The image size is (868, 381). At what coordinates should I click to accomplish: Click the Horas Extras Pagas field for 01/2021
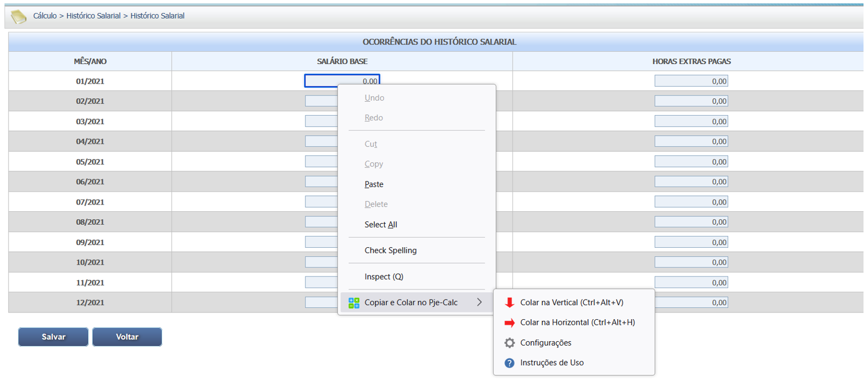tap(691, 81)
